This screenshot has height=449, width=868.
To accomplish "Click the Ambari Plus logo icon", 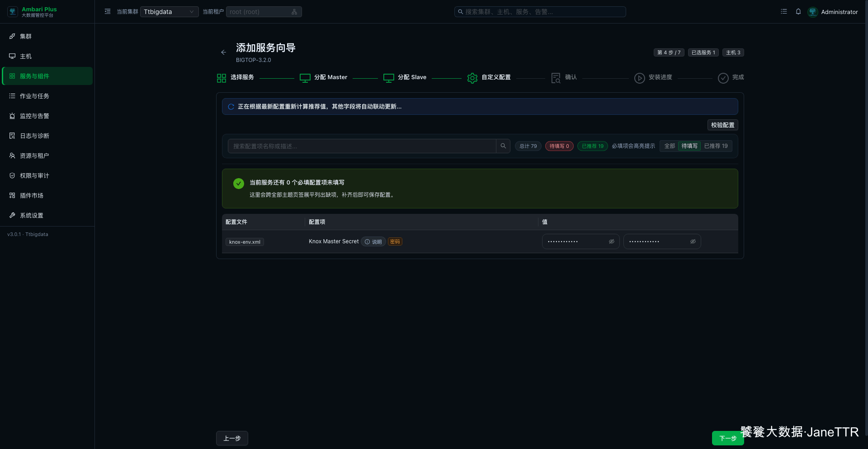I will (13, 12).
